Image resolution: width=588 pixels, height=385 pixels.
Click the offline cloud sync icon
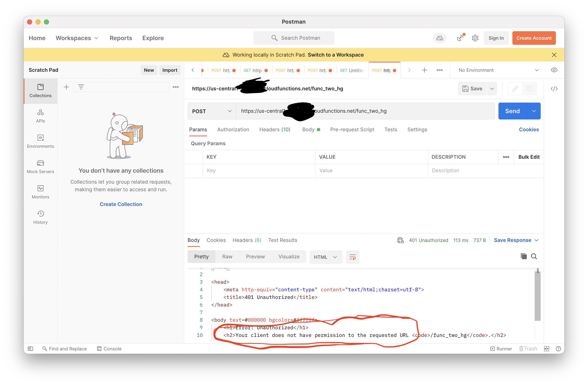tap(440, 38)
